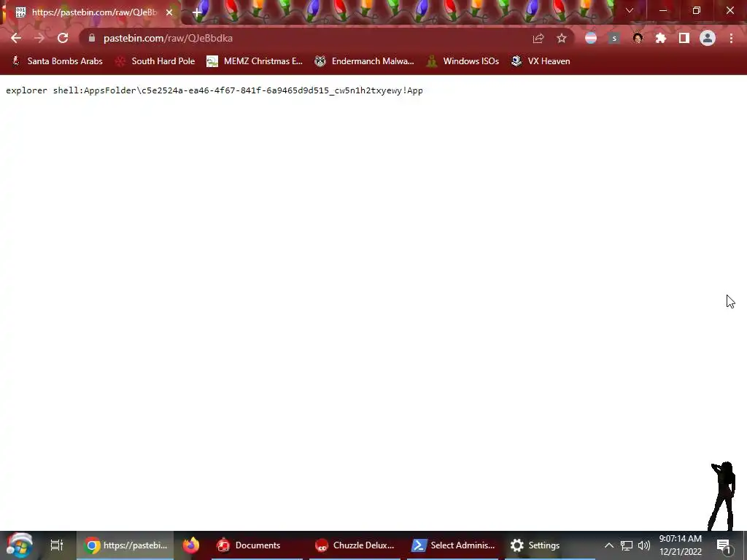Open the clock showing 9:07:14 AM

tap(681, 545)
